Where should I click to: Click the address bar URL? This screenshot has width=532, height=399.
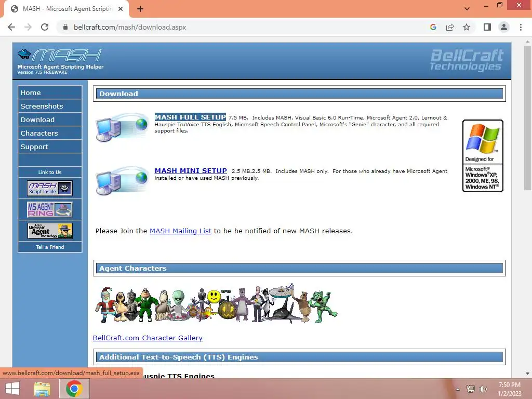129,27
